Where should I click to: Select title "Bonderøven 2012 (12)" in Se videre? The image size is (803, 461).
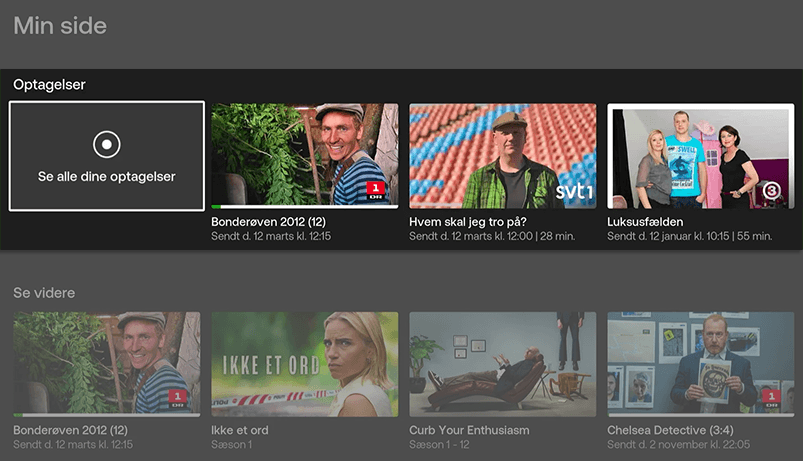click(70, 430)
